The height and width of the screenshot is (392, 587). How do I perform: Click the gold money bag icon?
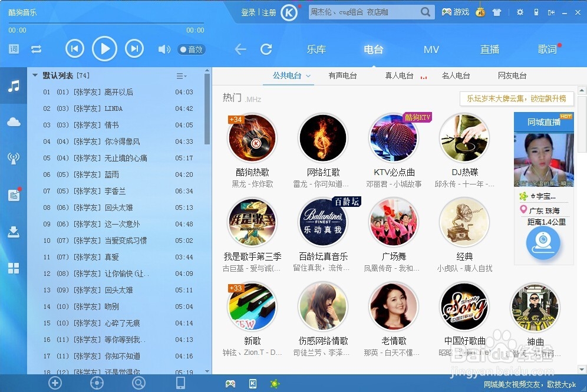tap(480, 12)
